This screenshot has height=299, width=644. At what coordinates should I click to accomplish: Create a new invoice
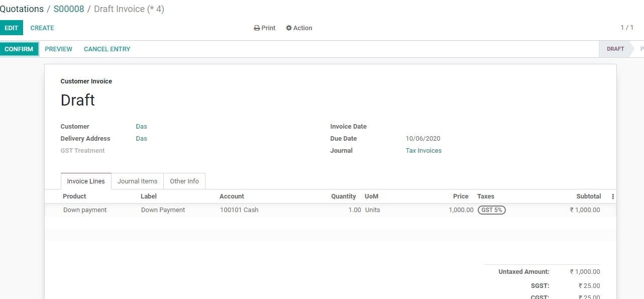(x=42, y=28)
